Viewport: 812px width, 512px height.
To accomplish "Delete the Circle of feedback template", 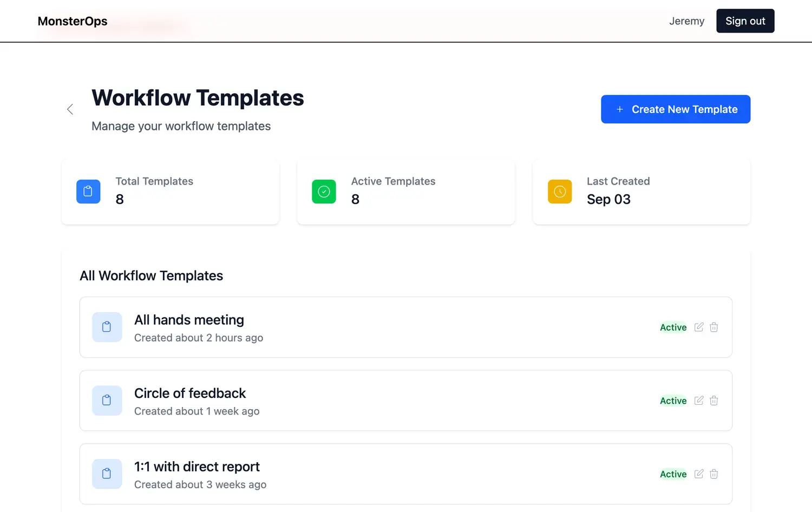I will [714, 401].
